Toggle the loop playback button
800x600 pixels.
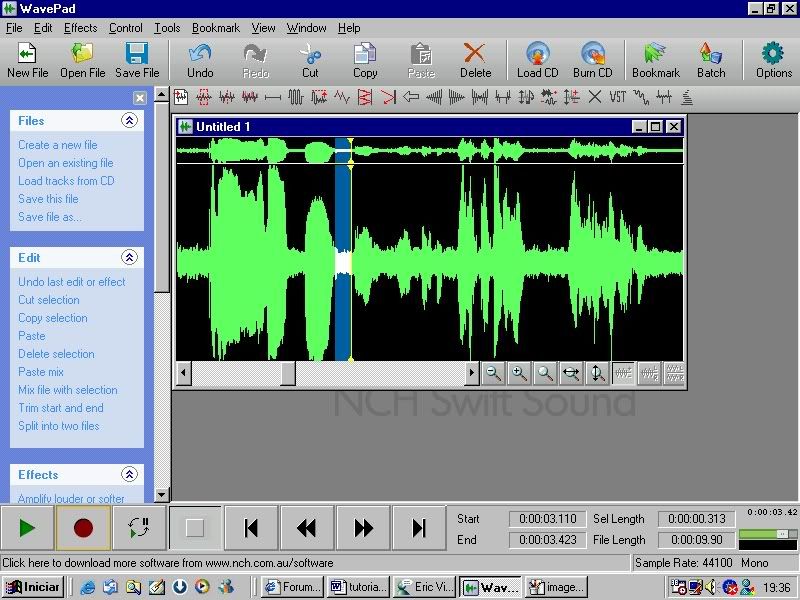coord(139,528)
